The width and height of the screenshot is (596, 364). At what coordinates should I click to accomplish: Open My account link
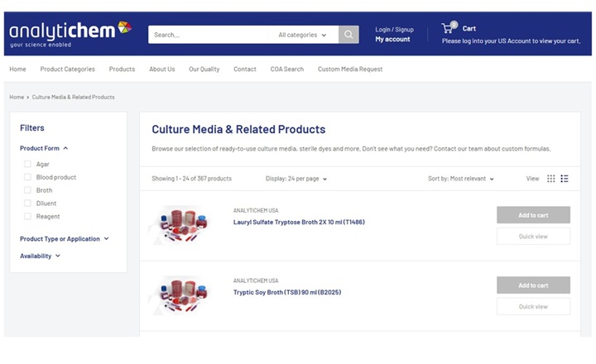pos(392,39)
